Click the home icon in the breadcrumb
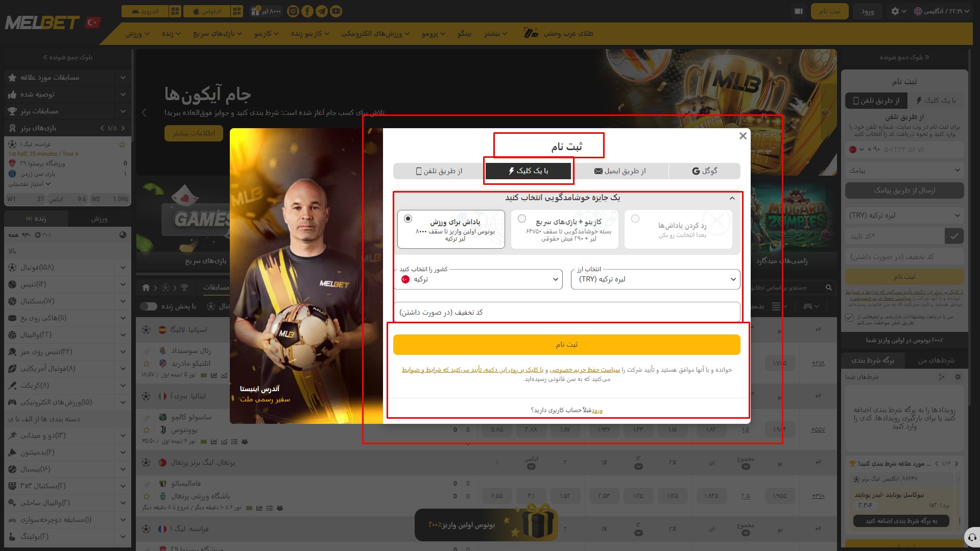Screen dimensions: 980x551 [x=146, y=288]
